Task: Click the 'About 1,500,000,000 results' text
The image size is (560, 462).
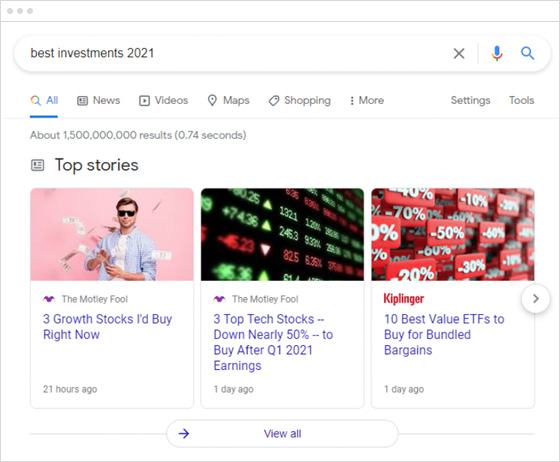Action: [138, 135]
